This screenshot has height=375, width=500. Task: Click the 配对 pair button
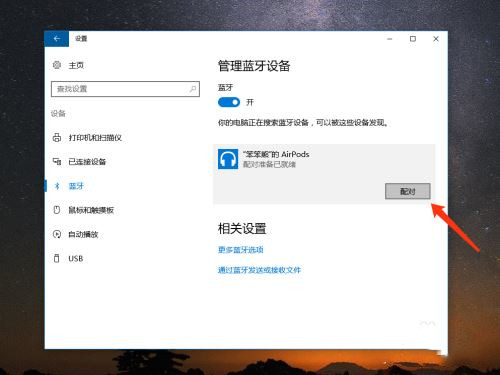408,191
